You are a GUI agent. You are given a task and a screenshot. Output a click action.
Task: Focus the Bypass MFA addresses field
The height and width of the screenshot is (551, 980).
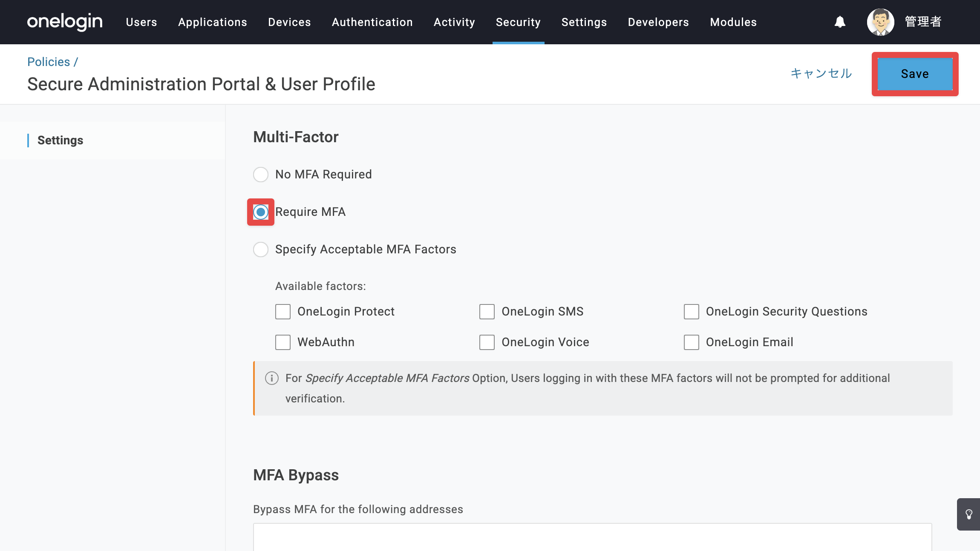coord(592,537)
